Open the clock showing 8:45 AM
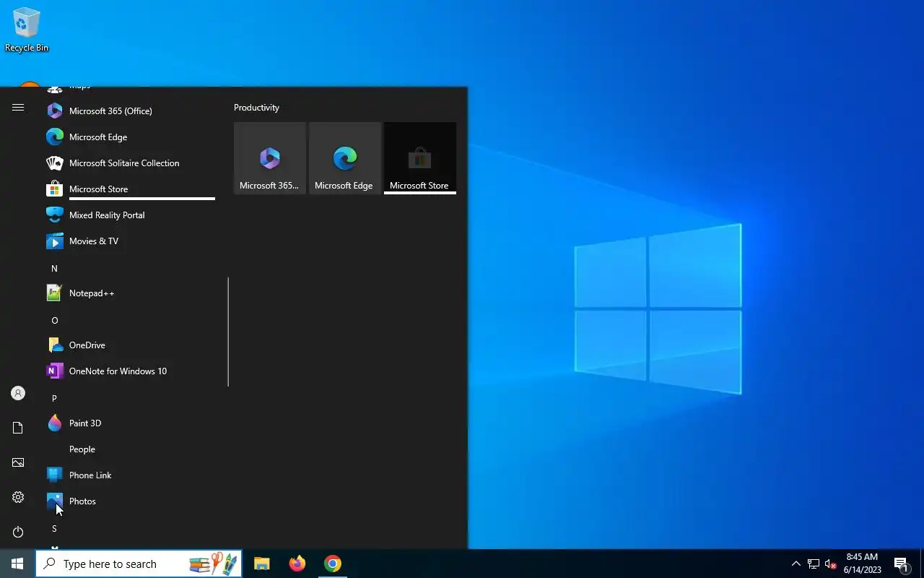924x578 pixels. [x=862, y=564]
